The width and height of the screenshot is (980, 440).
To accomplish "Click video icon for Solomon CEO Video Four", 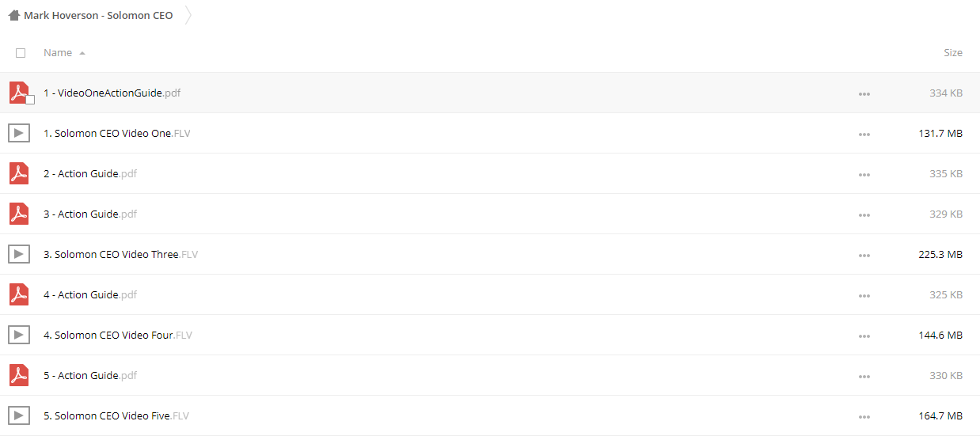I will [x=19, y=335].
